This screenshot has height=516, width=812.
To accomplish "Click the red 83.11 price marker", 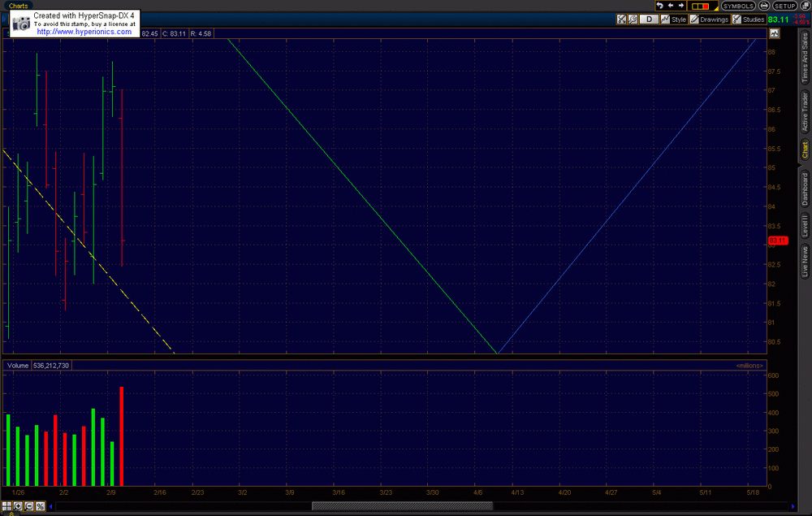I will tap(778, 241).
